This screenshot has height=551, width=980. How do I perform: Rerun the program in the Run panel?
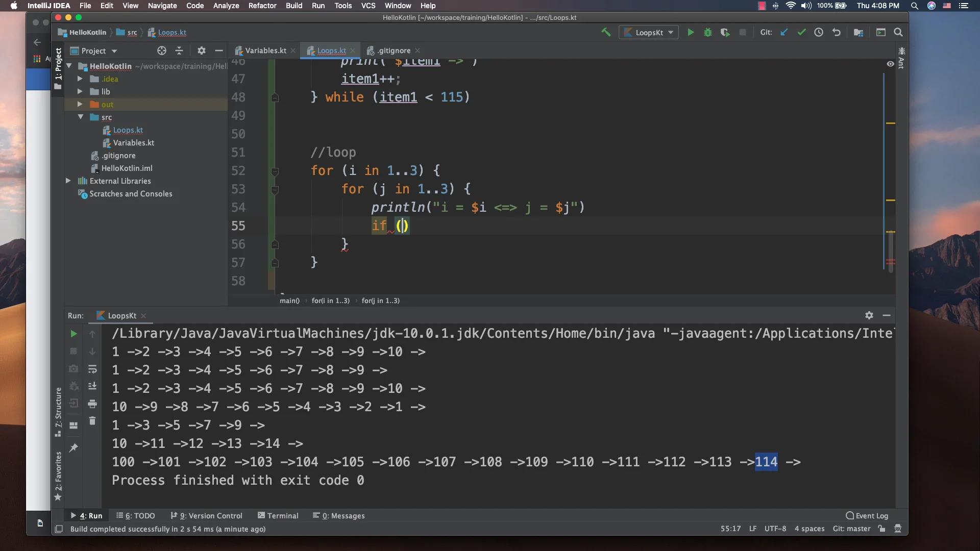pos(73,334)
